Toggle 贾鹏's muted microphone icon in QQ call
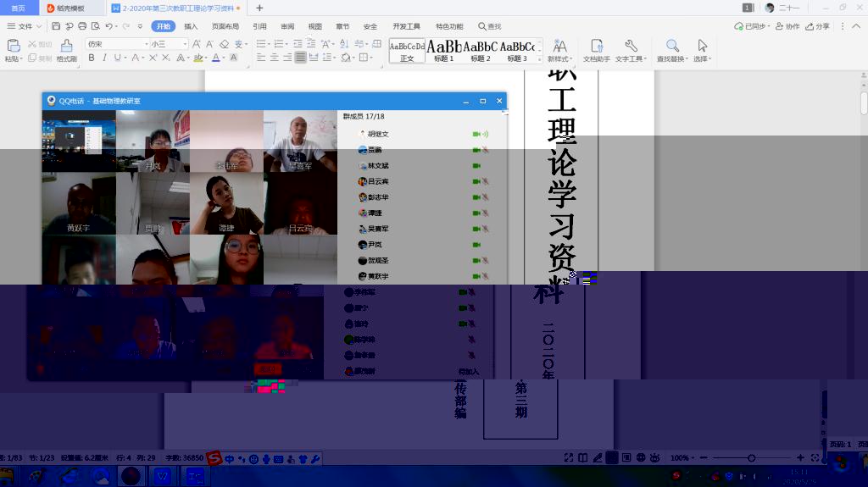The image size is (868, 487). pyautogui.click(x=485, y=150)
